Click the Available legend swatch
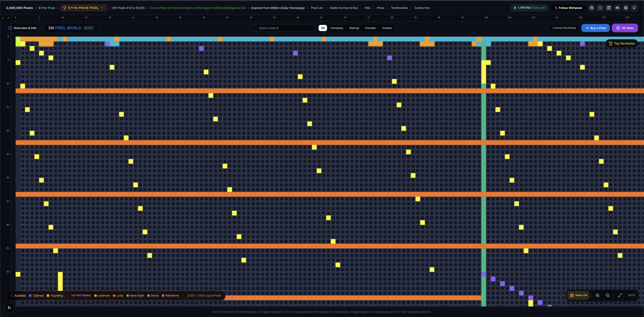Viewport: 644px width, 317px height. click(11, 295)
